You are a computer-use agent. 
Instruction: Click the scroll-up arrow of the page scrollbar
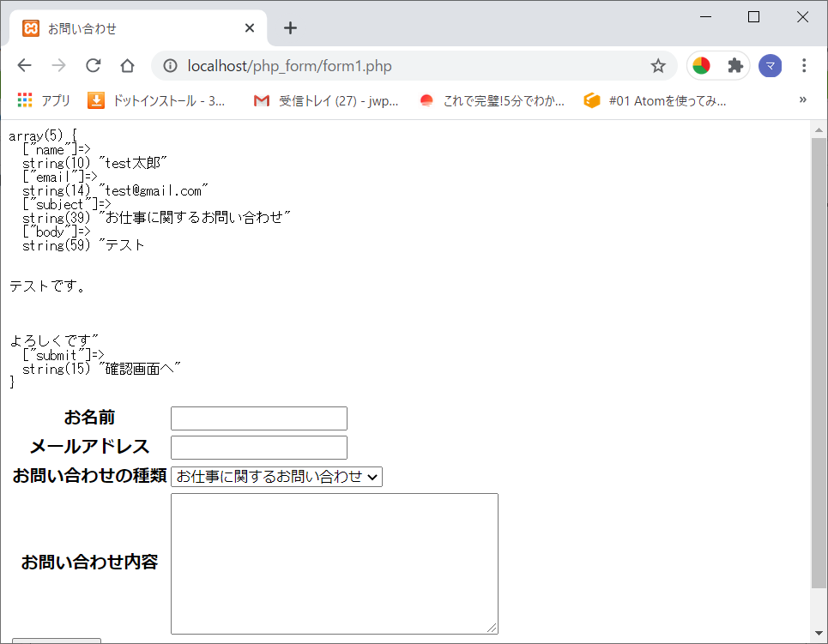click(819, 129)
